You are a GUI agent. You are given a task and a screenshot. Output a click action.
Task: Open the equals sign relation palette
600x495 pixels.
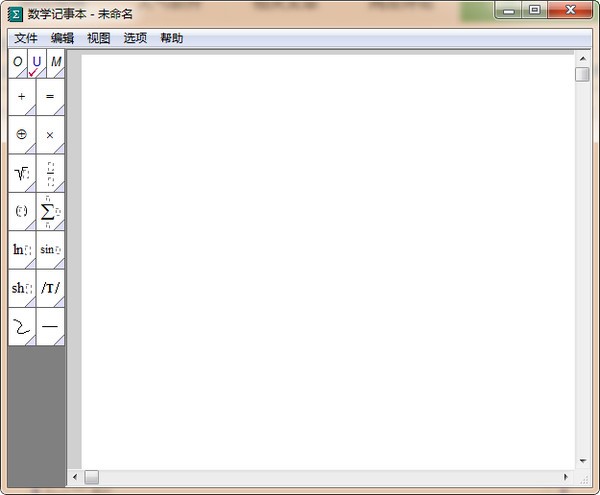(50, 97)
